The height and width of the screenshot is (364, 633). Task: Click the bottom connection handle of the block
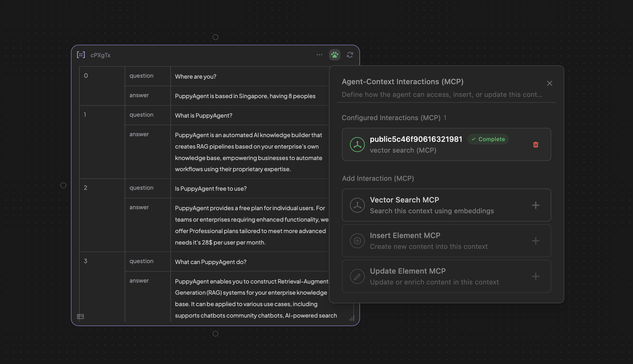pyautogui.click(x=216, y=334)
